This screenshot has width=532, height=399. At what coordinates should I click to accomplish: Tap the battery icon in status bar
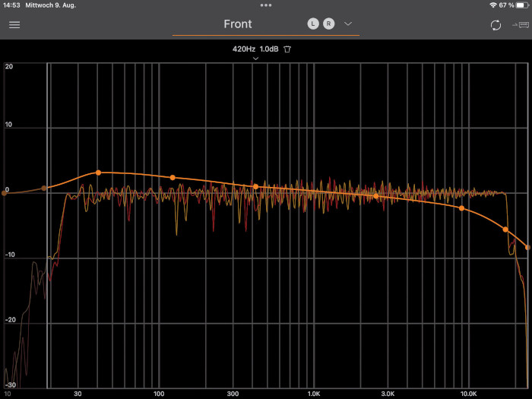click(521, 5)
